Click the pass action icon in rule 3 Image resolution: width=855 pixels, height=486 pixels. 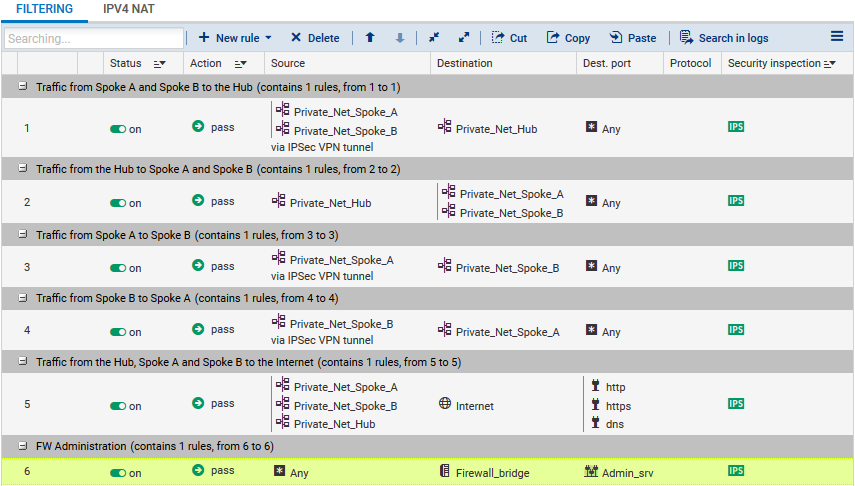(198, 266)
